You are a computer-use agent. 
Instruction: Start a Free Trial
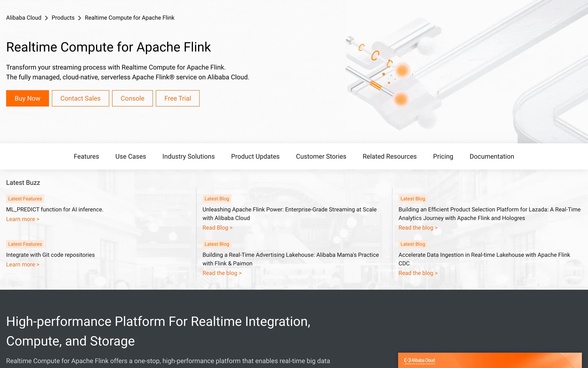(x=178, y=98)
